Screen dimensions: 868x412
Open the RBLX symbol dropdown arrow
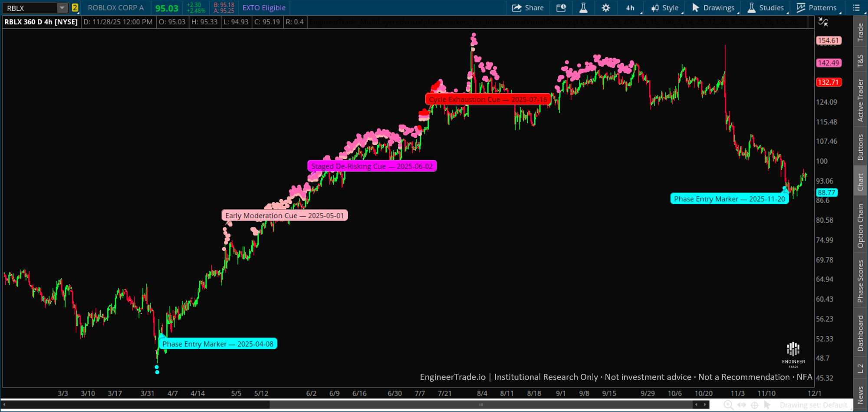coord(62,8)
